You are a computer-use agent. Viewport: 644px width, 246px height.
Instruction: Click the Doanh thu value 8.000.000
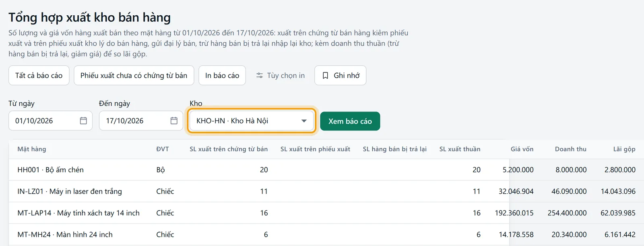(x=571, y=170)
